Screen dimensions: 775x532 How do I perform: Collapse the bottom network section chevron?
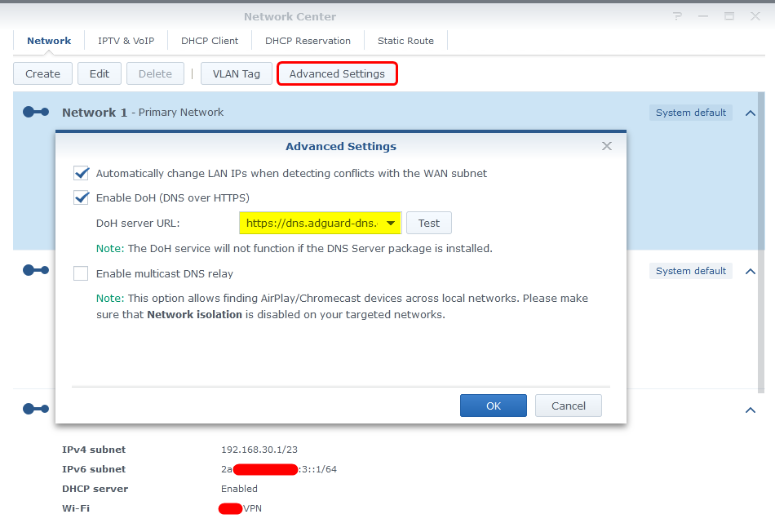point(751,410)
